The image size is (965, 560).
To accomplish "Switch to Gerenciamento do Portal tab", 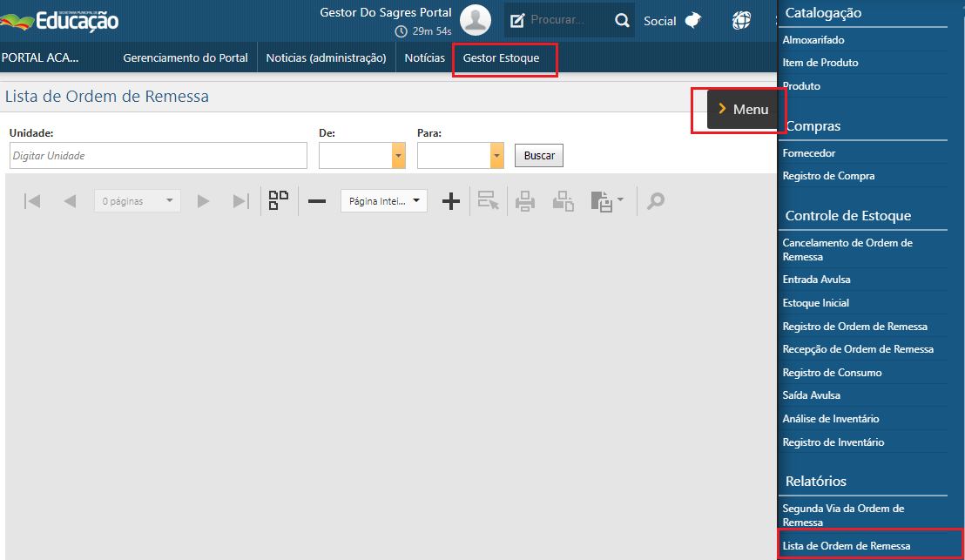I will (186, 58).
